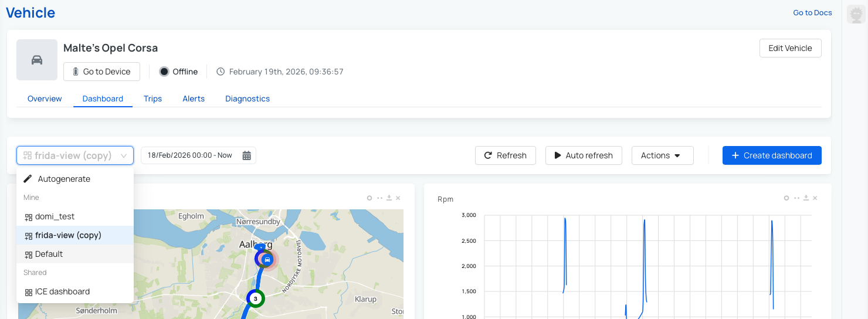Click the Nørresundby label on the map

258,222
